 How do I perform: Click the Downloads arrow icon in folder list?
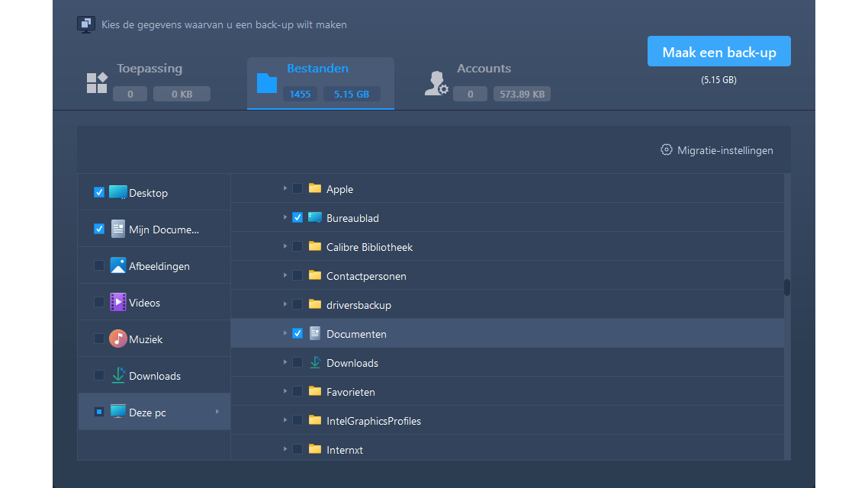(x=315, y=362)
